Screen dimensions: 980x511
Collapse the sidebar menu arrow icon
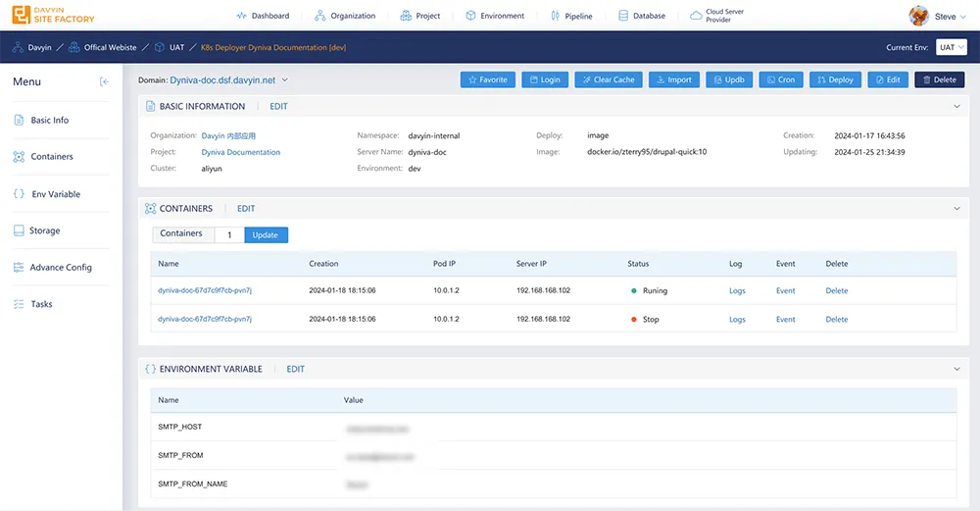click(x=104, y=82)
